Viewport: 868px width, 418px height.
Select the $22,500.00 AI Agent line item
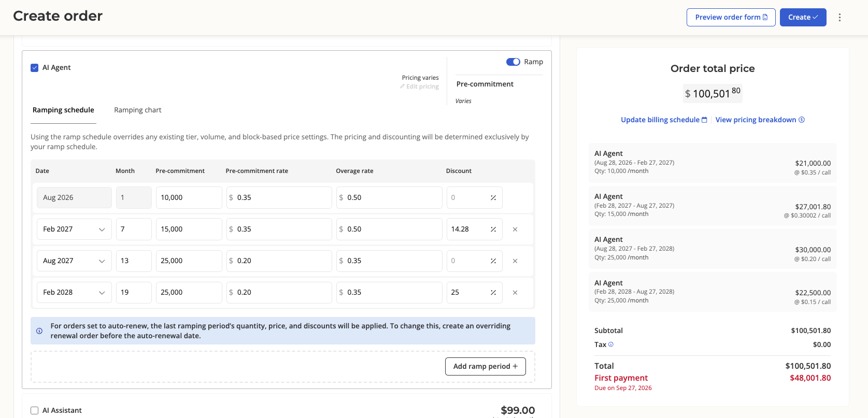click(x=713, y=292)
